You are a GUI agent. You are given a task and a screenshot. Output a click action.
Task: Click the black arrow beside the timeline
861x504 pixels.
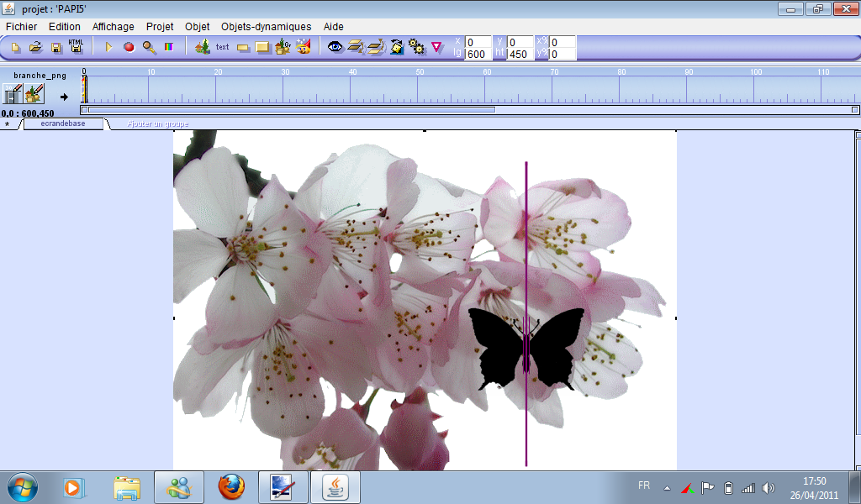[x=64, y=97]
